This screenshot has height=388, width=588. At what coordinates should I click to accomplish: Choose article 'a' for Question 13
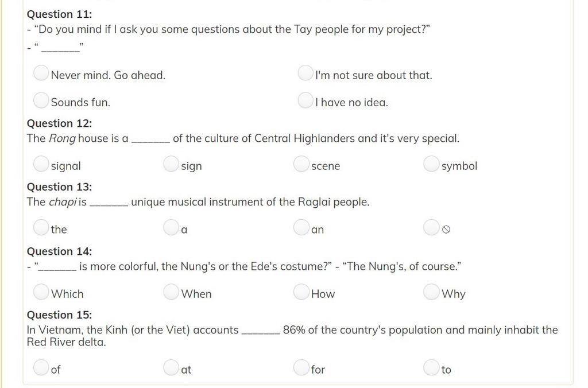tap(171, 227)
